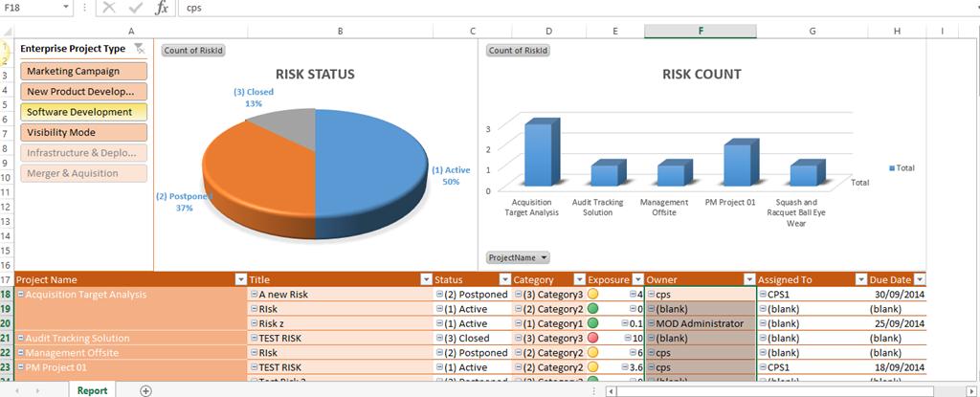This screenshot has height=397, width=980.
Task: Click previous sheet navigation arrow
Action: [19, 390]
